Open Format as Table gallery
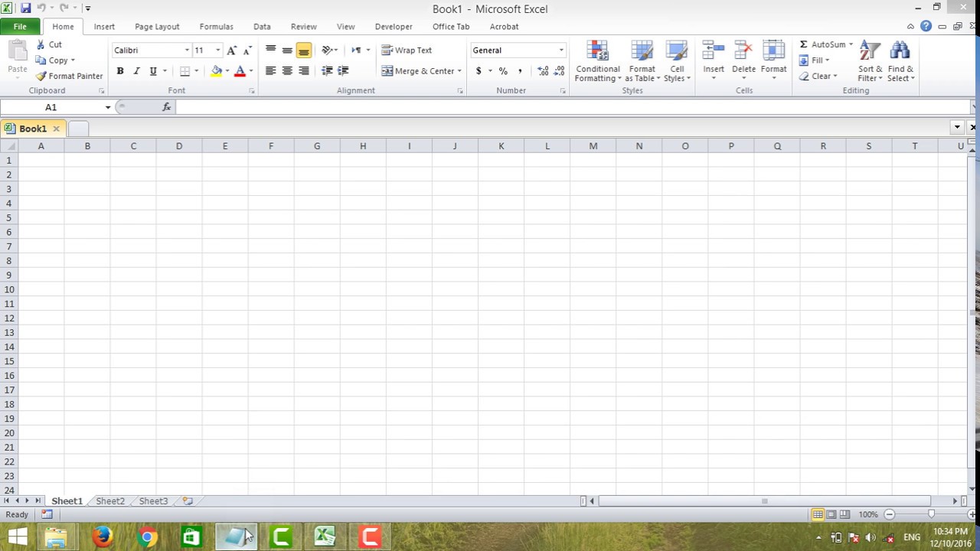This screenshot has width=980, height=551. tap(642, 61)
